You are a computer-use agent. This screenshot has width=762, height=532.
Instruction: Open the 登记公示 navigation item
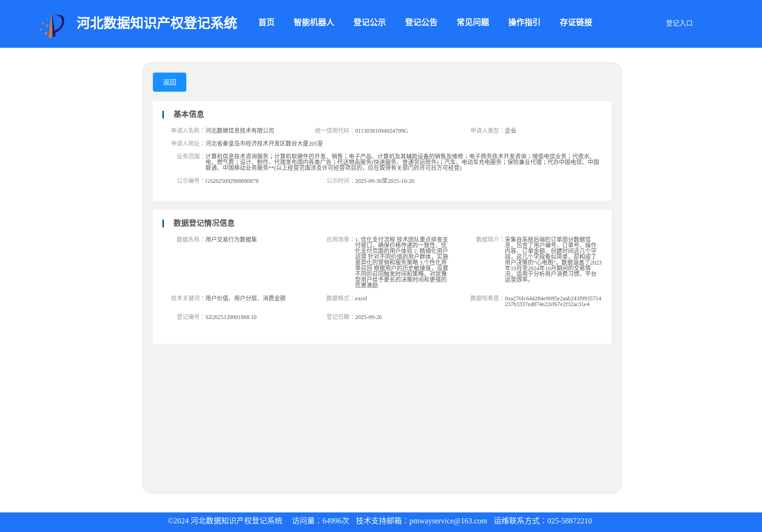click(369, 22)
